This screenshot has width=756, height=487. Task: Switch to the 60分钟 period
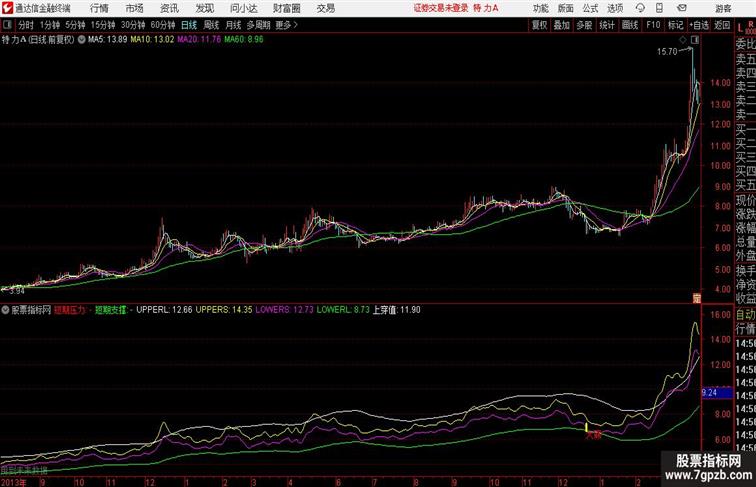tap(163, 25)
